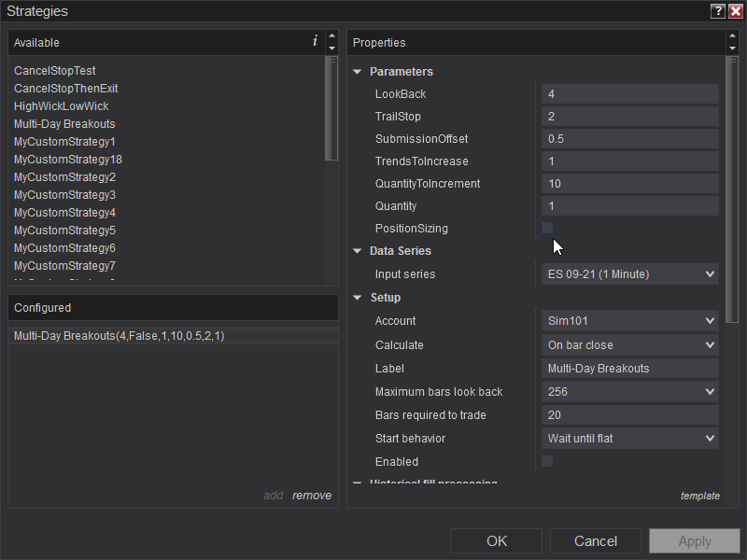Viewport: 747px width, 560px height.
Task: Click the OK button
Action: pyautogui.click(x=497, y=541)
